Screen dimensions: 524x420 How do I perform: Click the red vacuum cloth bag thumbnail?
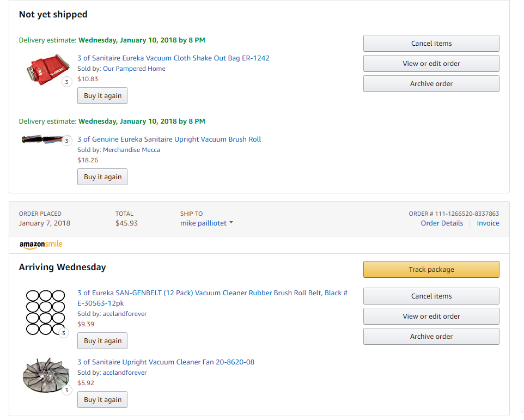click(47, 69)
